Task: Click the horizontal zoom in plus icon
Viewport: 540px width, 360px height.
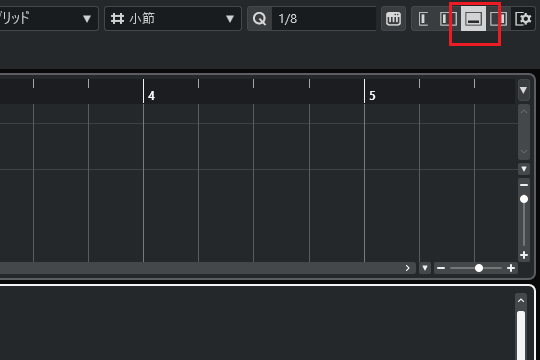Action: tap(511, 268)
